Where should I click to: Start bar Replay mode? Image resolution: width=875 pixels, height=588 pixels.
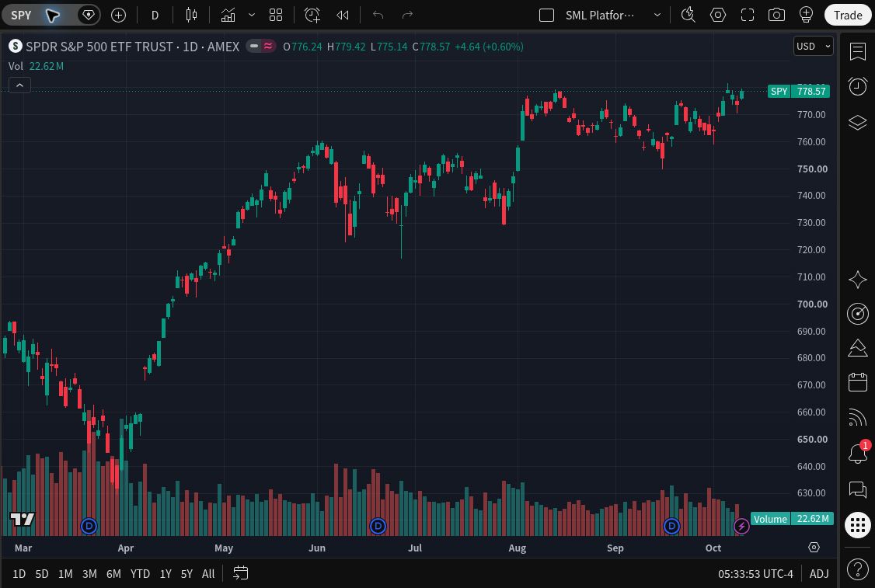click(x=343, y=15)
